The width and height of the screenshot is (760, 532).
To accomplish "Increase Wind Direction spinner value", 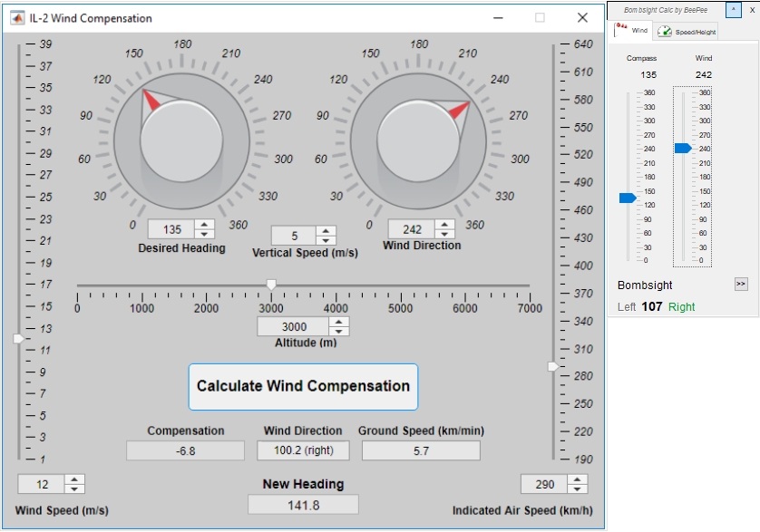I will 444,225.
